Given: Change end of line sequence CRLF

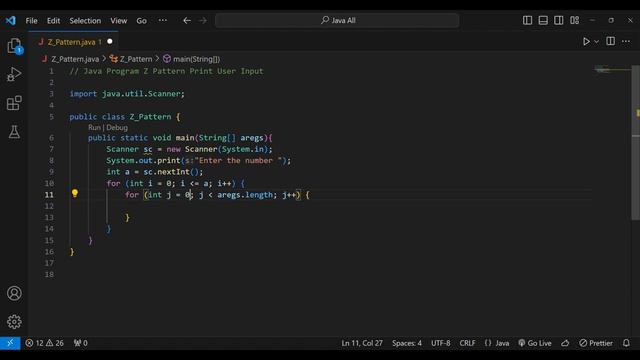Looking at the screenshot, I should [467, 343].
